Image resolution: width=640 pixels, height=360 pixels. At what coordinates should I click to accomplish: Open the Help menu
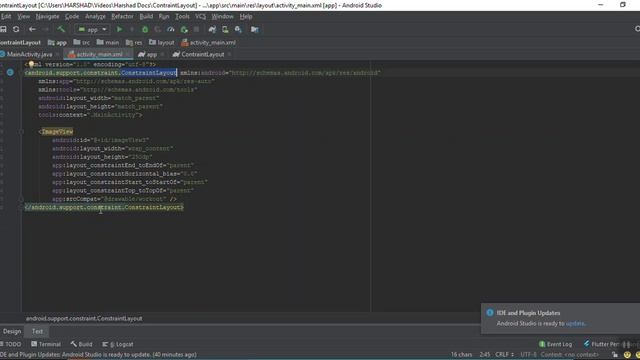coord(246,17)
